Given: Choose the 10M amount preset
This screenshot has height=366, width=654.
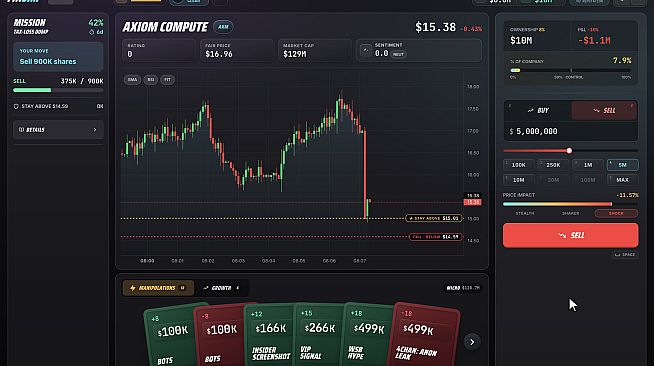Looking at the screenshot, I should tap(518, 180).
